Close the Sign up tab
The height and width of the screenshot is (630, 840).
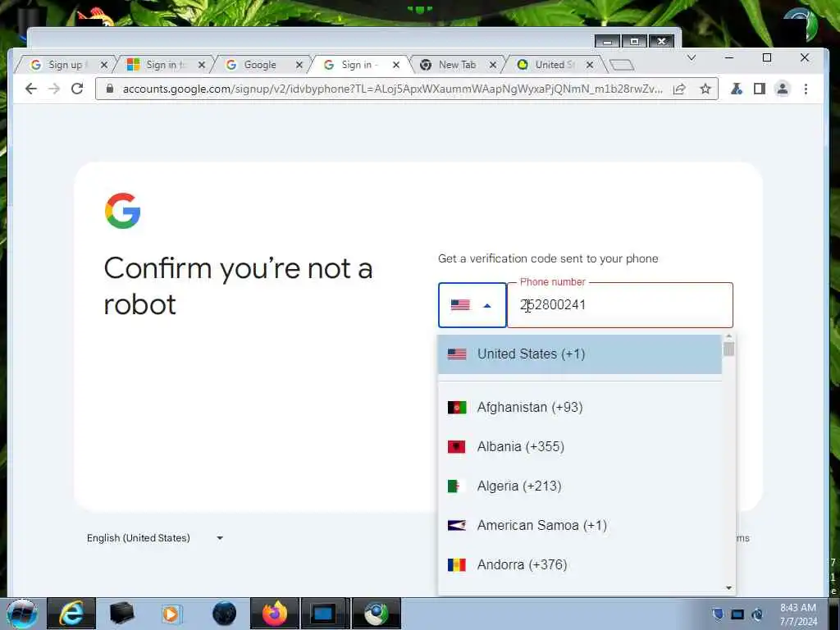[104, 65]
